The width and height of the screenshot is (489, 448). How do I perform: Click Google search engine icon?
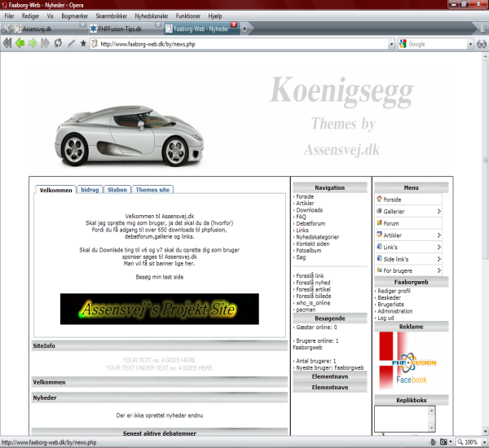pos(403,44)
